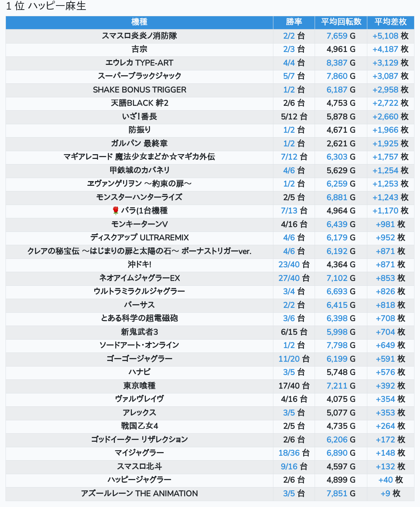This screenshot has height=507, width=420.
Task: Click the +5,108 枚 difference value
Action: 390,36
